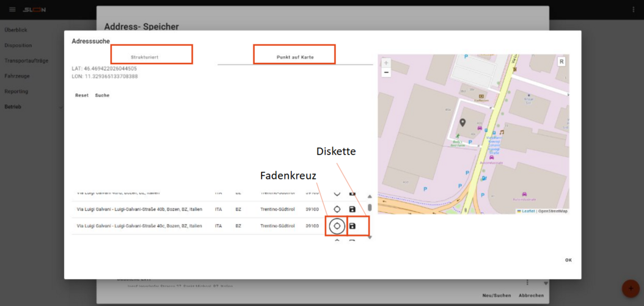Click save diskette icon for Luigi-Galvani-Straße 40c
The image size is (644, 306).
pyautogui.click(x=353, y=226)
